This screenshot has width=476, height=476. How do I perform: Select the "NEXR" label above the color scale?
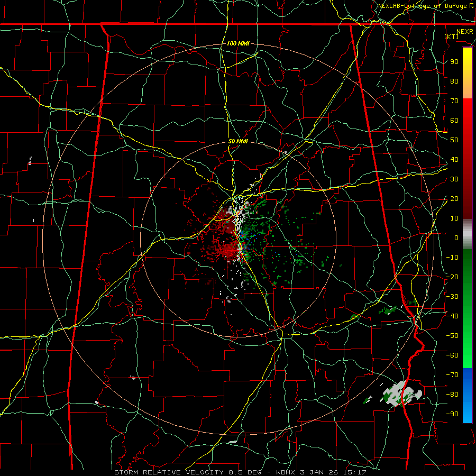pos(464,32)
